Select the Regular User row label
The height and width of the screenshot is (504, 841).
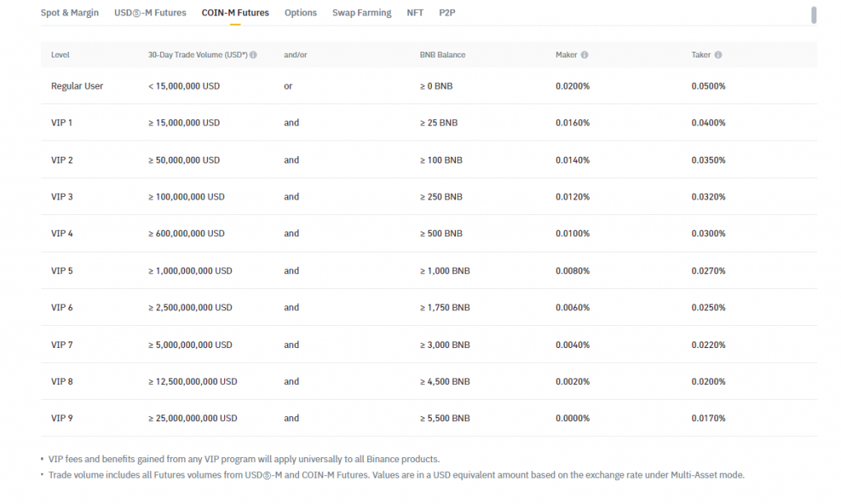coord(77,86)
